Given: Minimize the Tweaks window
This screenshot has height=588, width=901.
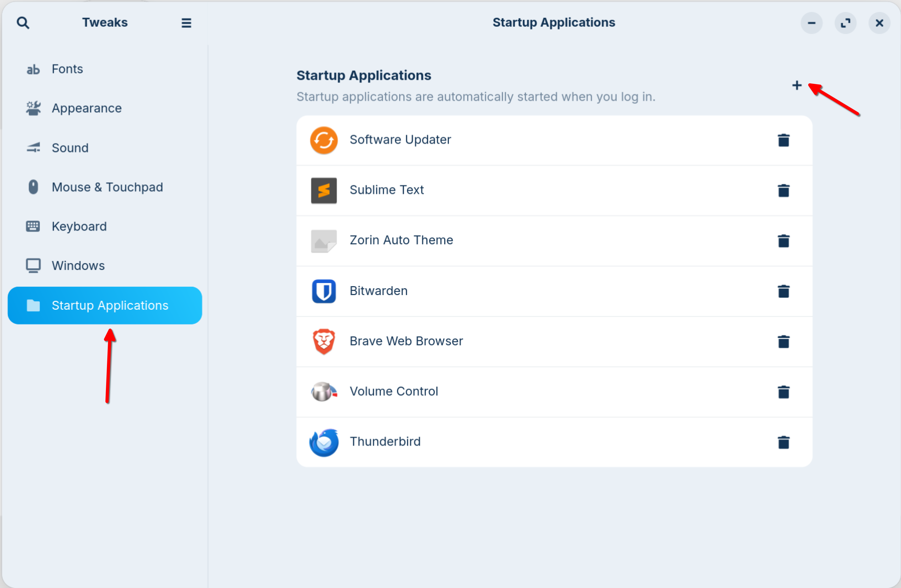Looking at the screenshot, I should [x=811, y=23].
